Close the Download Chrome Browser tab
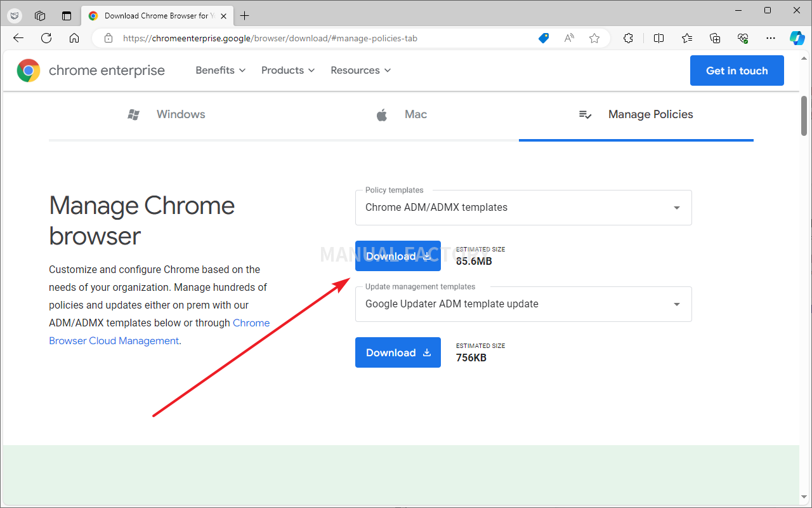Viewport: 812px width, 508px height. pos(224,16)
